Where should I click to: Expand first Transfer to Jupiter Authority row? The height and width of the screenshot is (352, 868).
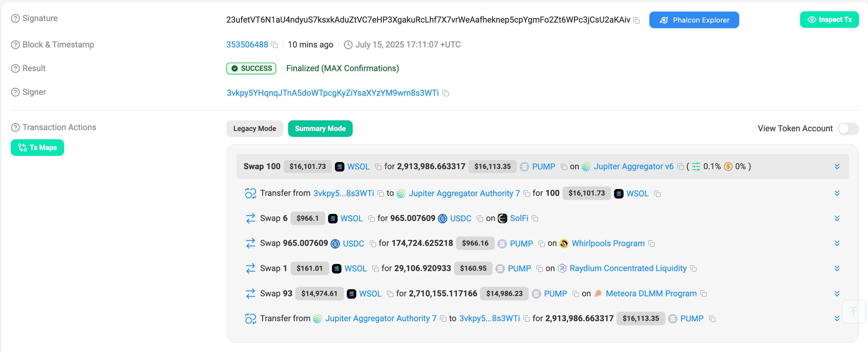coord(837,193)
